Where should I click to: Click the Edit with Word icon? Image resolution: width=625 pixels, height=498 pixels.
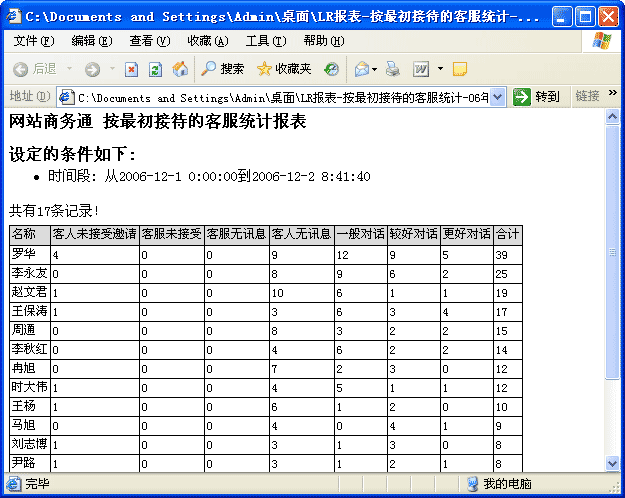click(421, 69)
